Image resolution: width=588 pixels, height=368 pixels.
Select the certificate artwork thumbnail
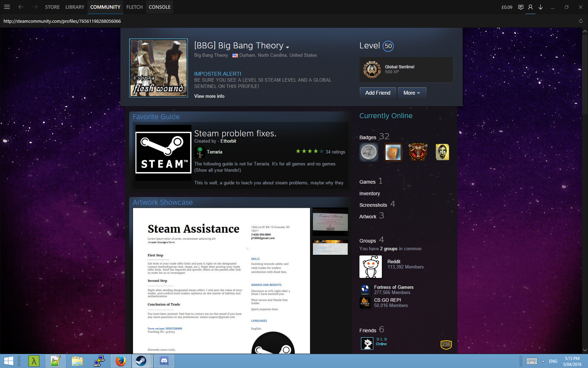click(x=330, y=222)
